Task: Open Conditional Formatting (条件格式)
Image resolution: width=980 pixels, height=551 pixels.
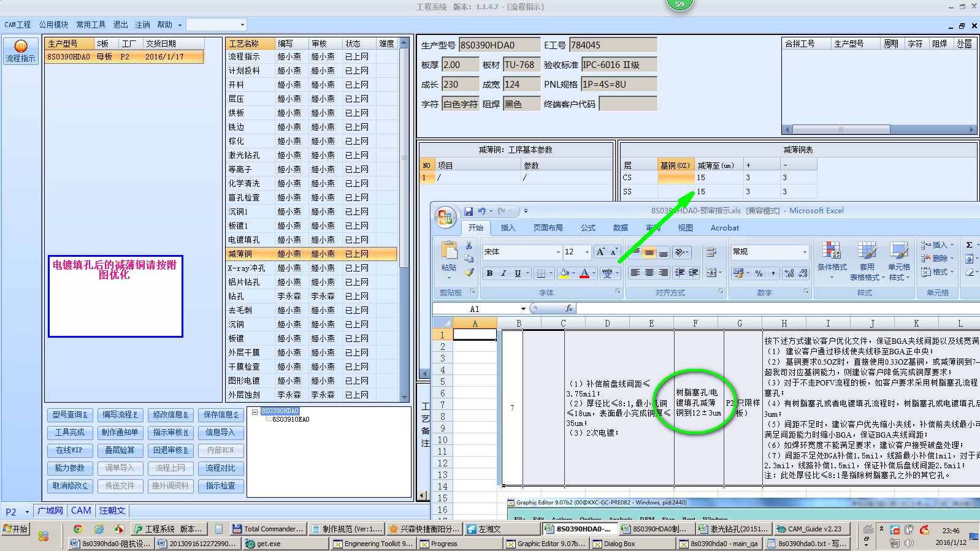Action: click(832, 260)
